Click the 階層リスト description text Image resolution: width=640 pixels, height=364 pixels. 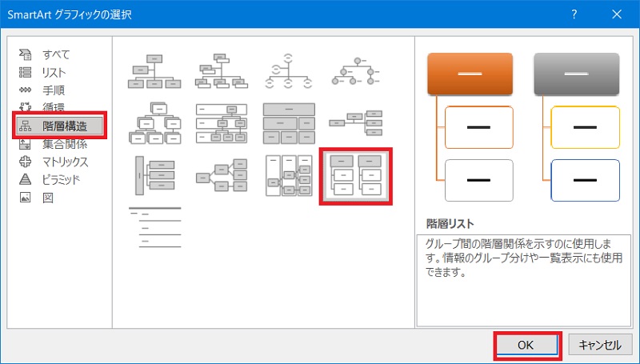click(524, 258)
